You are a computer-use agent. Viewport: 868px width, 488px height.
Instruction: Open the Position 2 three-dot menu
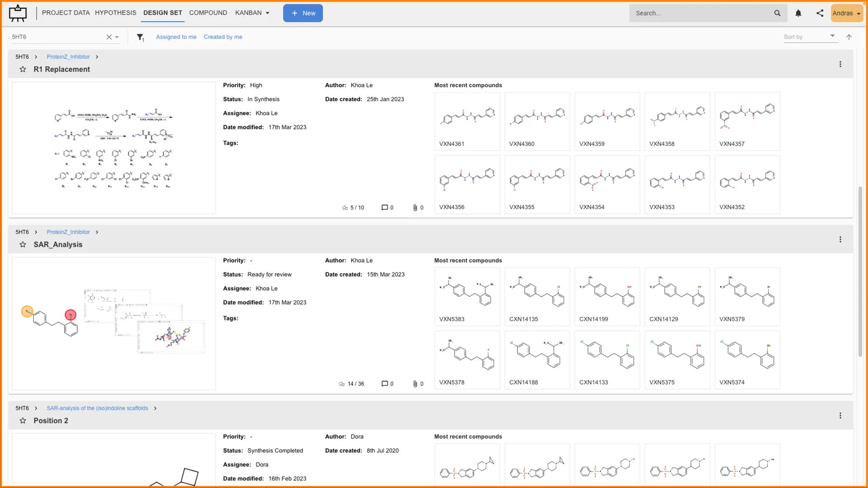pyautogui.click(x=840, y=416)
